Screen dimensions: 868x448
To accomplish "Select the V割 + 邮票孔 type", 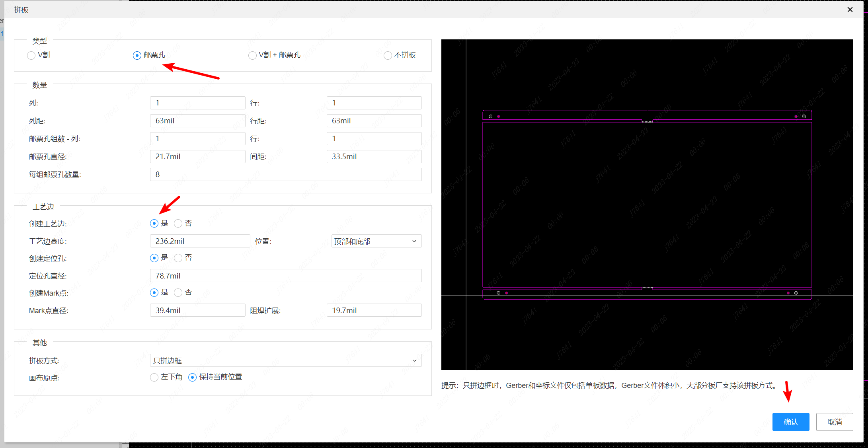I will 252,55.
